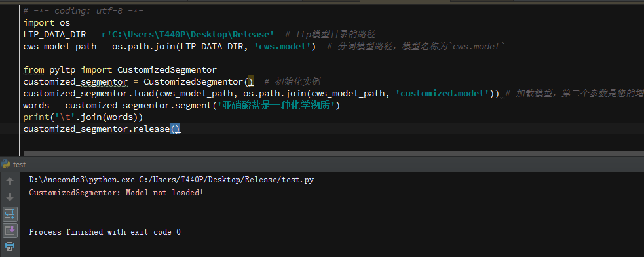Click the 'import os' line
Screen dimensions: 644x257
(x=47, y=22)
